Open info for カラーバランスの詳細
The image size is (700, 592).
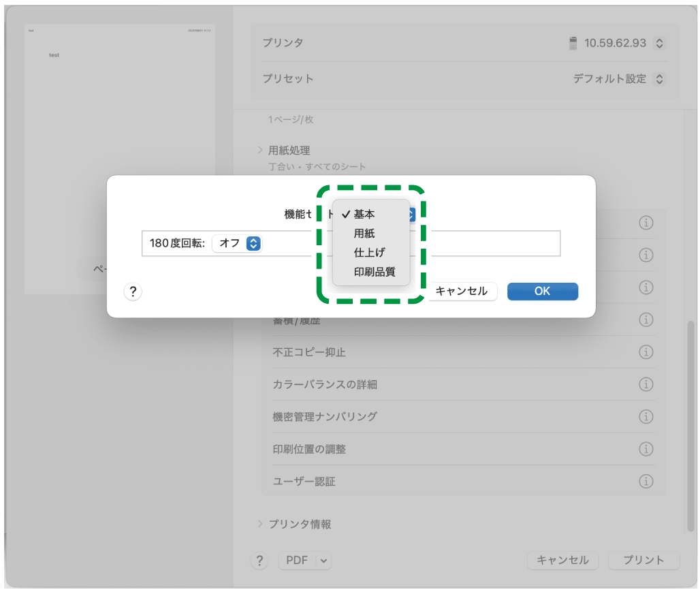(x=646, y=384)
